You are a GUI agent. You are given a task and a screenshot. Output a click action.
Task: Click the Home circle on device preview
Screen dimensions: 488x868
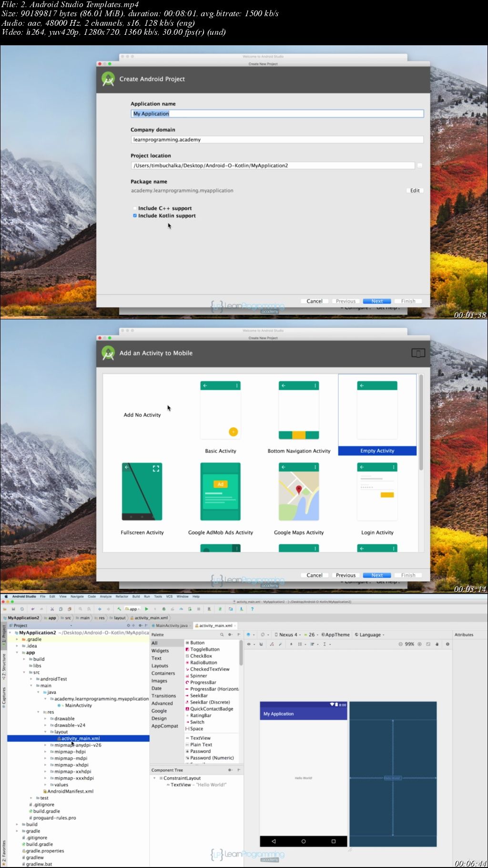tap(304, 841)
